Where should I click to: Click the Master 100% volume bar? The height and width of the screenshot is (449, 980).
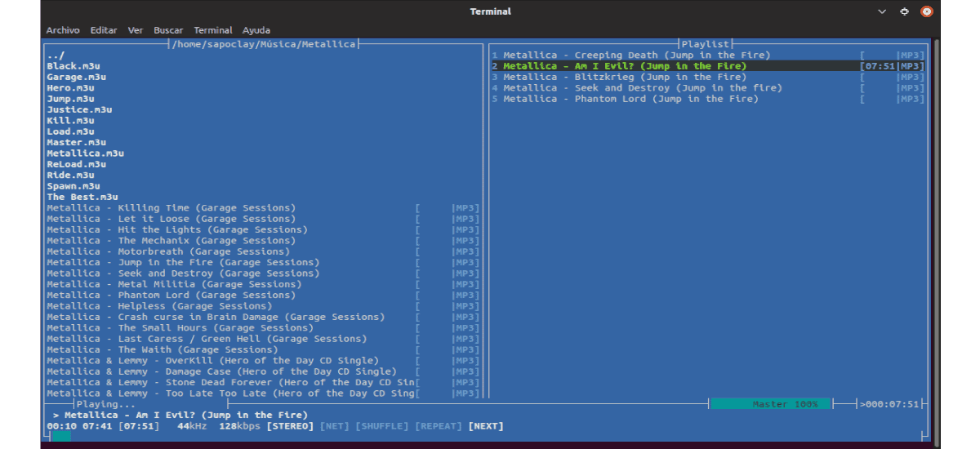[769, 404]
